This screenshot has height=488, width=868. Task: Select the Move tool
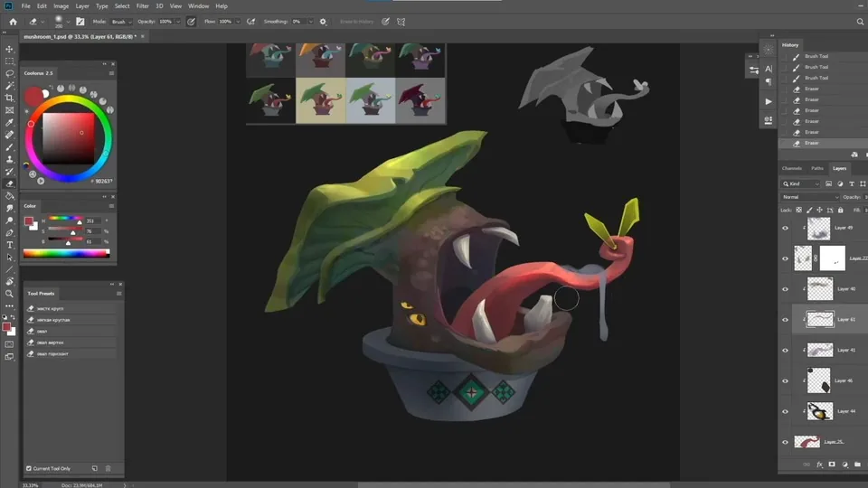click(9, 49)
